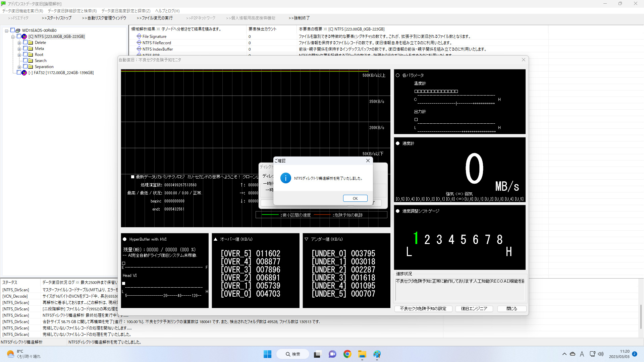This screenshot has width=644, height=362.
Task: Expand the Meta folder tree node
Action: pos(19,49)
